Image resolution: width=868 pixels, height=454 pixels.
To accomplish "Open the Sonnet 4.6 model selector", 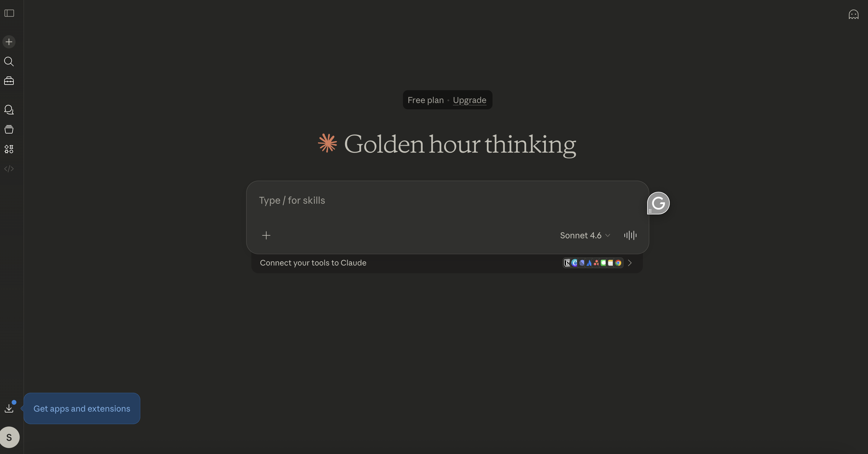I will (585, 235).
